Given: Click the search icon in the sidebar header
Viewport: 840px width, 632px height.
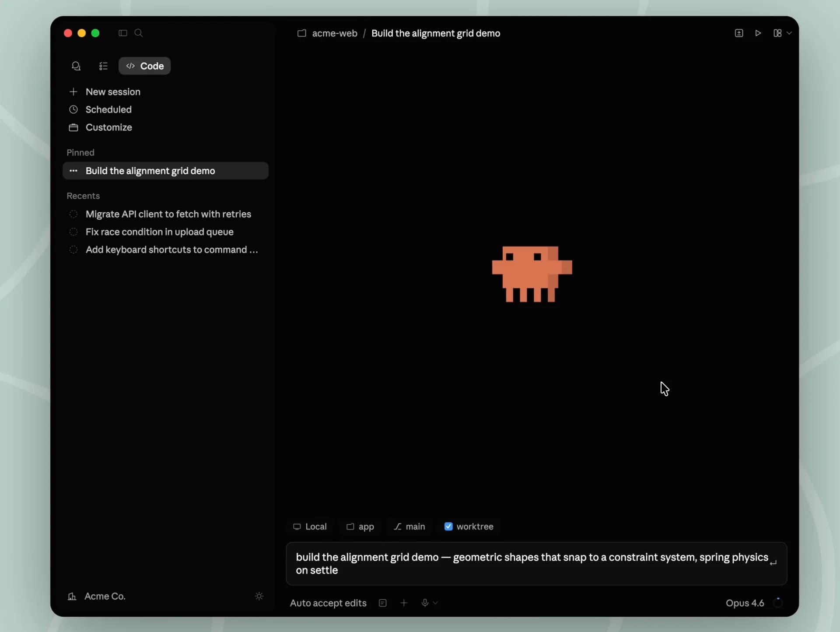Looking at the screenshot, I should [138, 33].
